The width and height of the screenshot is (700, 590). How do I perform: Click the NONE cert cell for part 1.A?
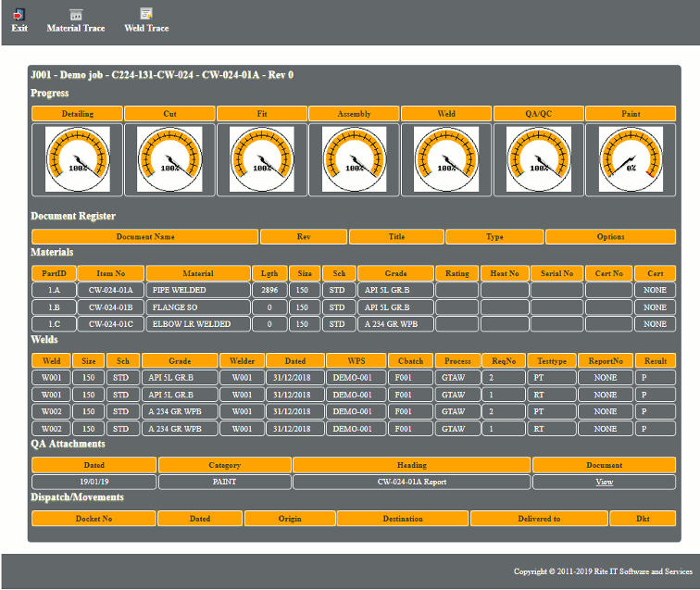[655, 290]
